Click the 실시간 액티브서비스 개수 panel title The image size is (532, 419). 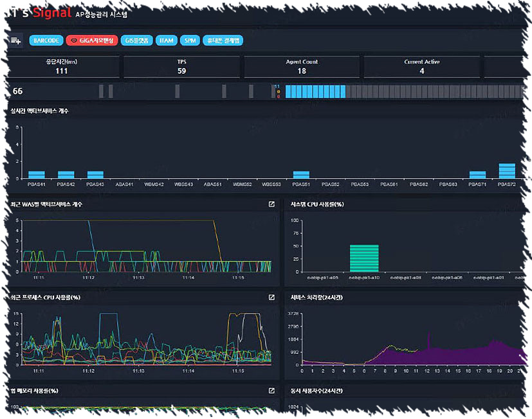coord(39,111)
